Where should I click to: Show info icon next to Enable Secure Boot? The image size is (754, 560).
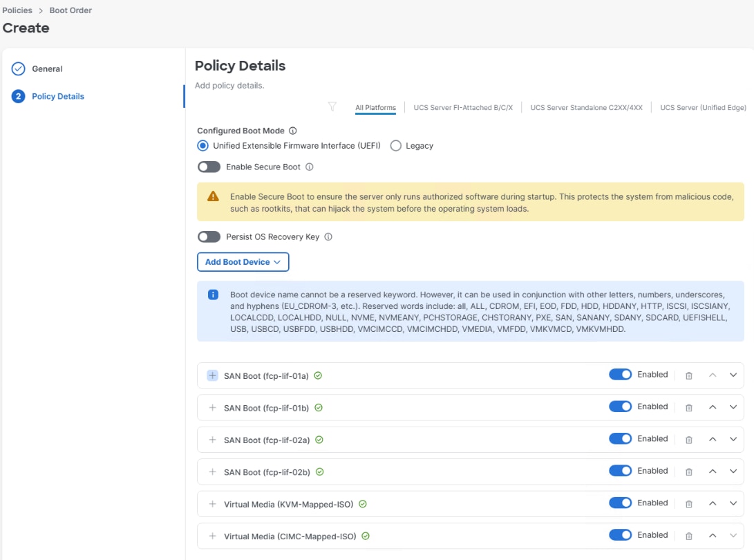click(x=310, y=167)
